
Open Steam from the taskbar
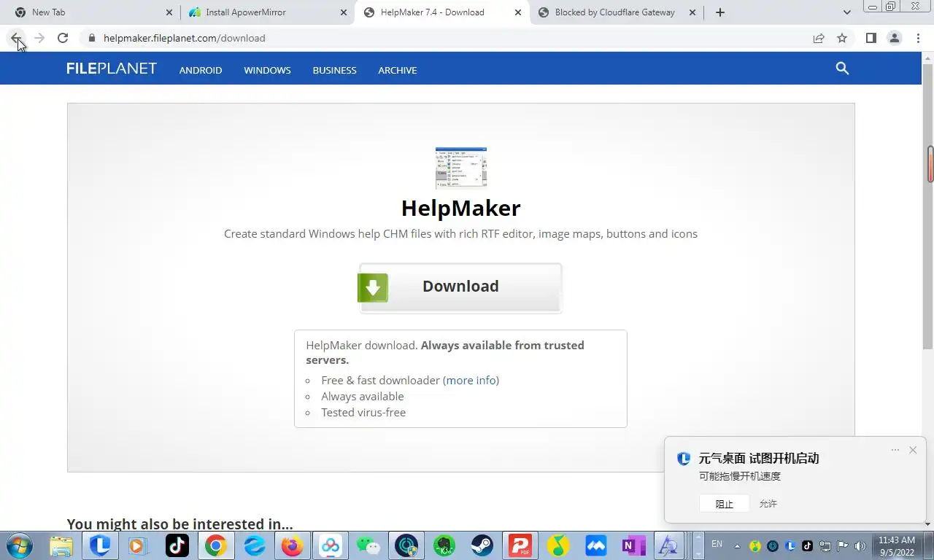click(x=482, y=545)
